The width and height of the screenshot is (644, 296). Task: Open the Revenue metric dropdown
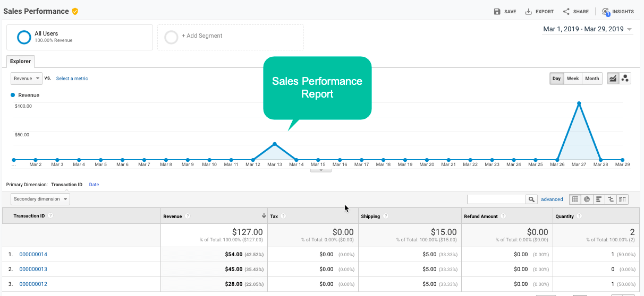pos(26,79)
